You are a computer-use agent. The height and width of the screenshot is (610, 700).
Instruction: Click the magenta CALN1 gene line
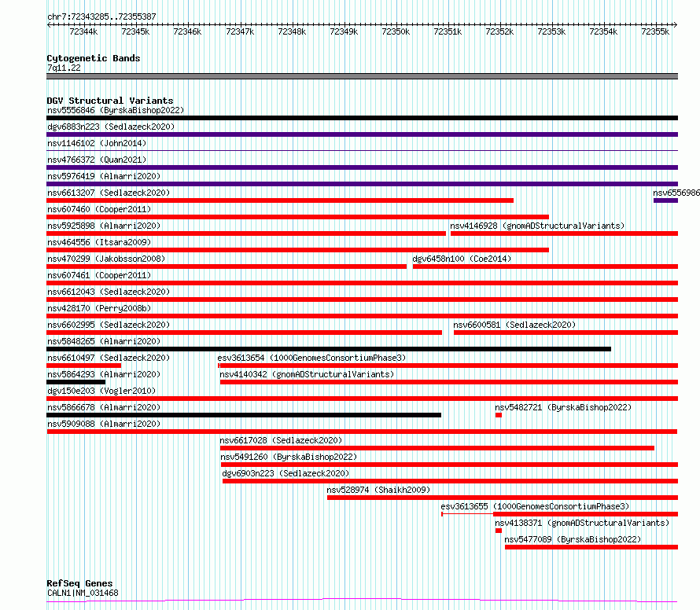click(x=362, y=601)
